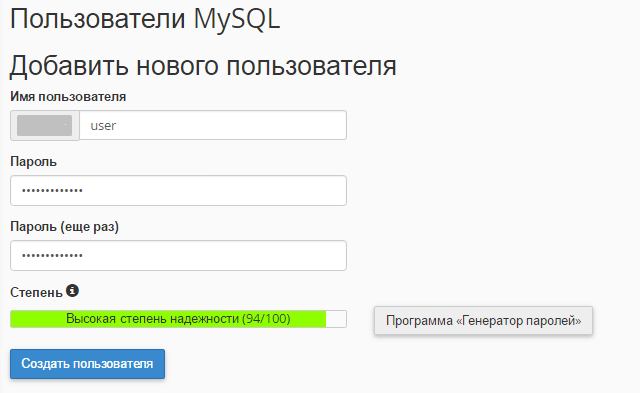Image resolution: width=640 pixels, height=393 pixels.
Task: Click the Пароль (еще раз) label
Action: coord(64,226)
